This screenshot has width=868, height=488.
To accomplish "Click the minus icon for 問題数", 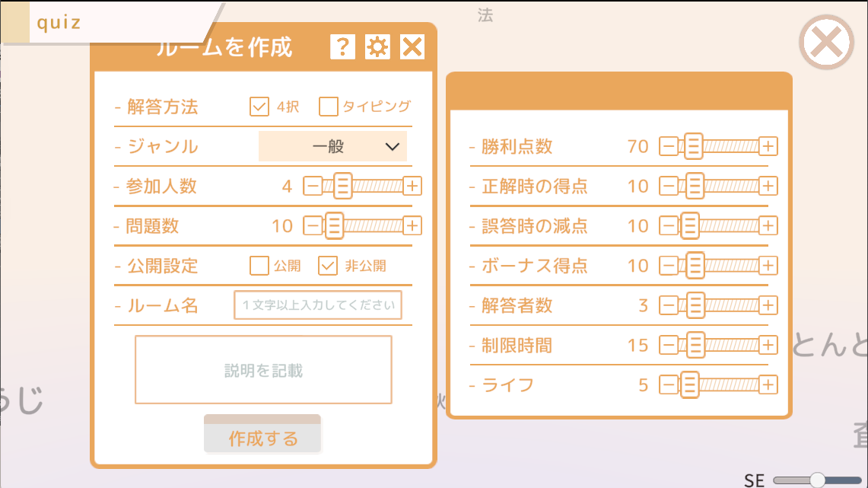I will (x=313, y=225).
